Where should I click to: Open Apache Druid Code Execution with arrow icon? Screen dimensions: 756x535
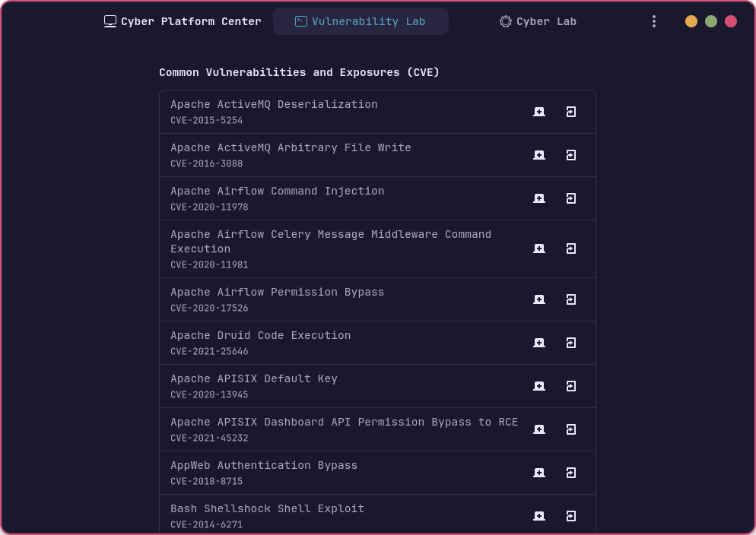pos(571,343)
